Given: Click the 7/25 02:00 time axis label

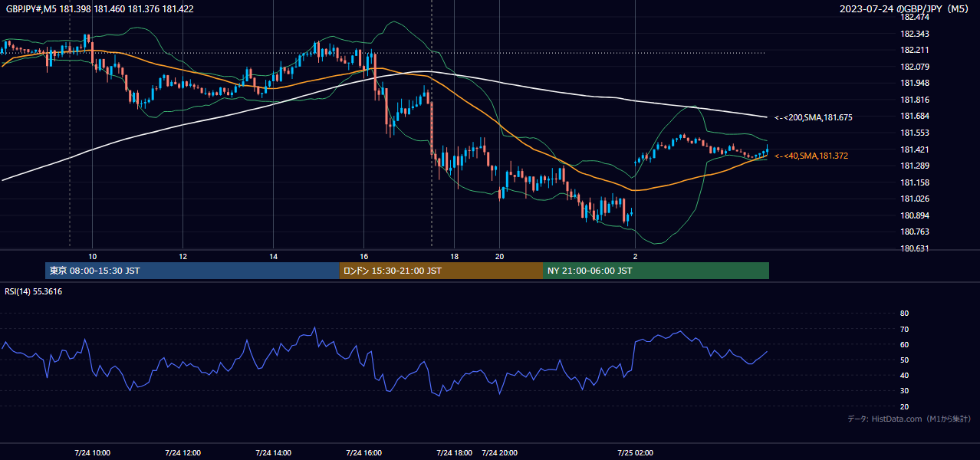Looking at the screenshot, I should pyautogui.click(x=635, y=453).
